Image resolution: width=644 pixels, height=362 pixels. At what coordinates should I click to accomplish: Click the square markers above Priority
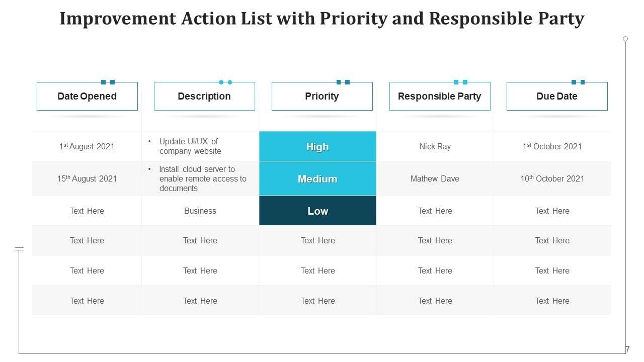coord(343,82)
